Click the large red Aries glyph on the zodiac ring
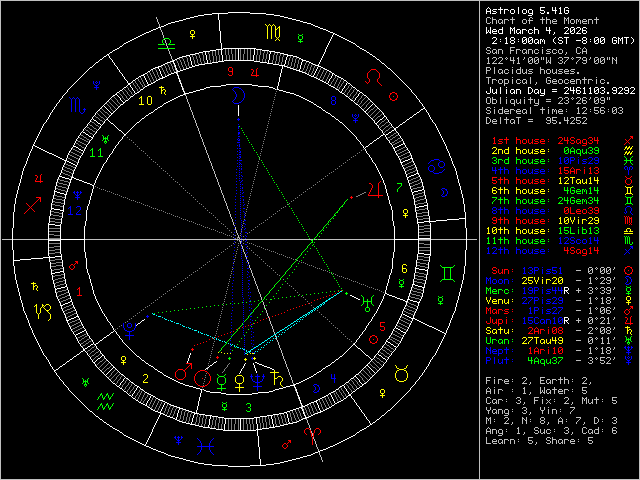The height and width of the screenshot is (480, 640). [x=313, y=436]
